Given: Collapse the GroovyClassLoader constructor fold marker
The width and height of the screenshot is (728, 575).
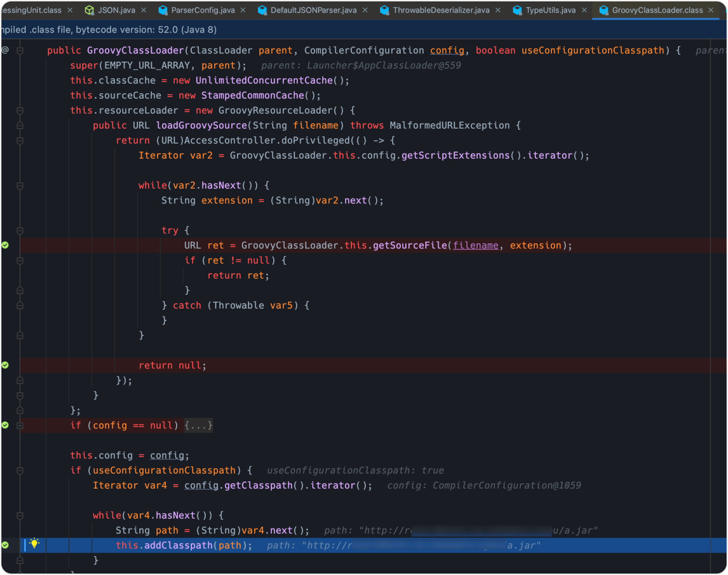Looking at the screenshot, I should pyautogui.click(x=20, y=50).
